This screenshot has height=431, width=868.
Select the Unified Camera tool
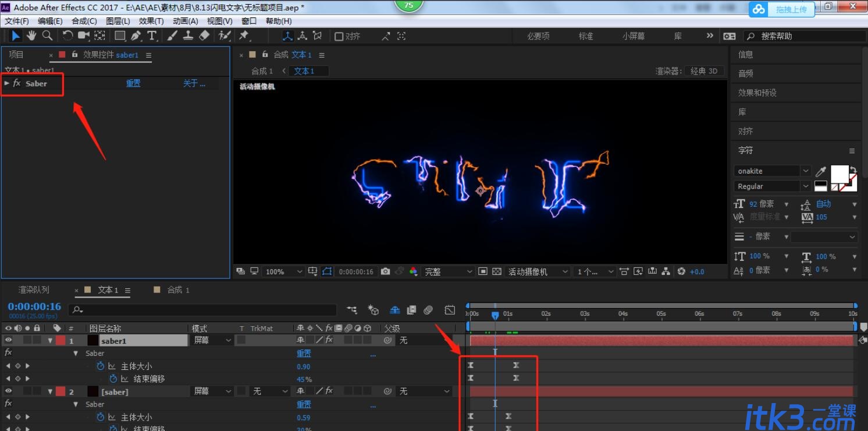click(x=84, y=36)
